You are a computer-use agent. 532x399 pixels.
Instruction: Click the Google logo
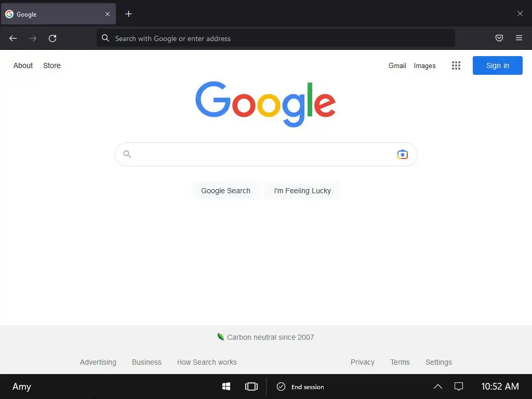point(265,104)
